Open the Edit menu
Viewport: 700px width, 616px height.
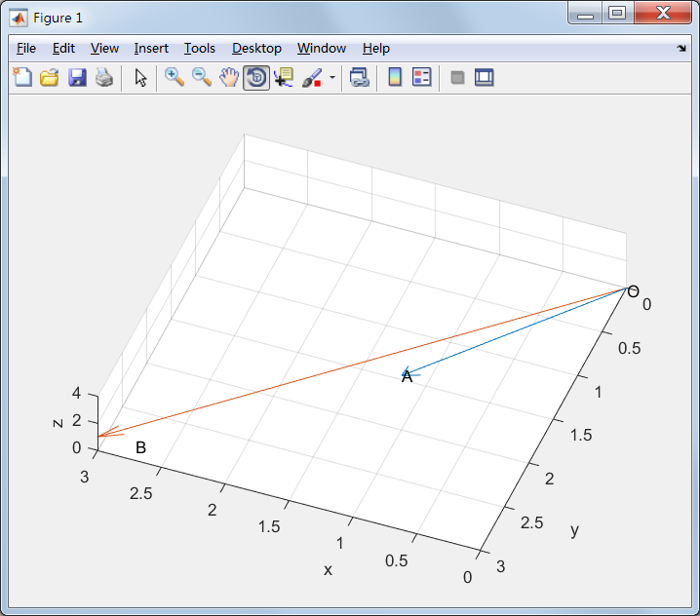click(63, 48)
